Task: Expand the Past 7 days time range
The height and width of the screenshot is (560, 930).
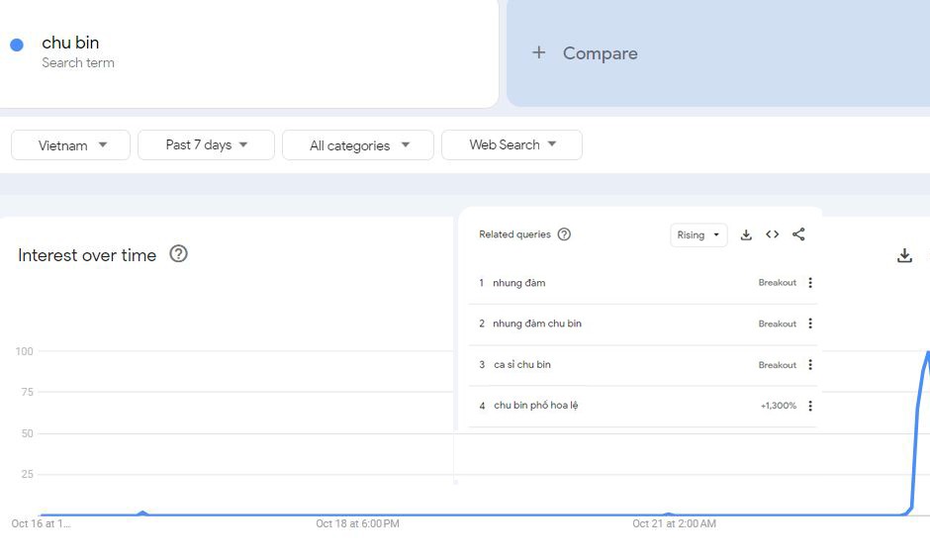Action: tap(206, 145)
